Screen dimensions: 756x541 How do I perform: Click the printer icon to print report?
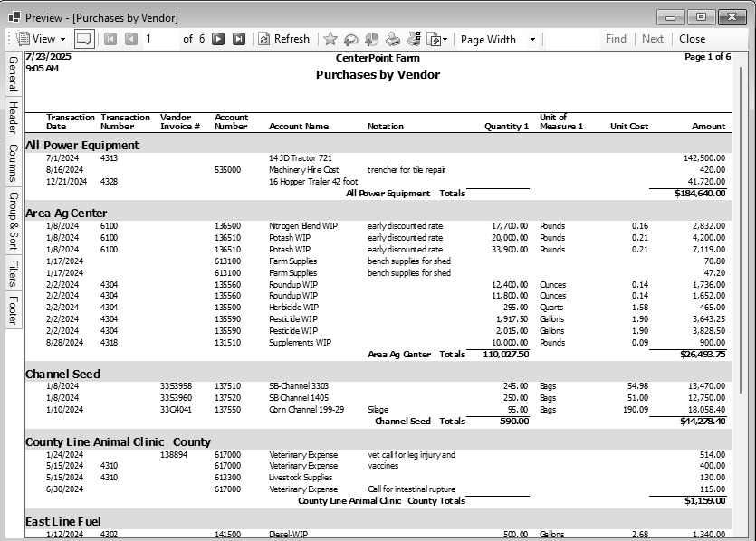[393, 39]
